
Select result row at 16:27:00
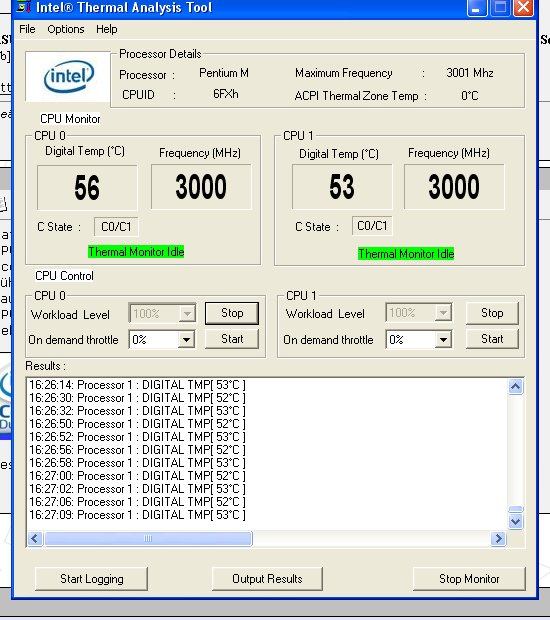[x=137, y=476]
